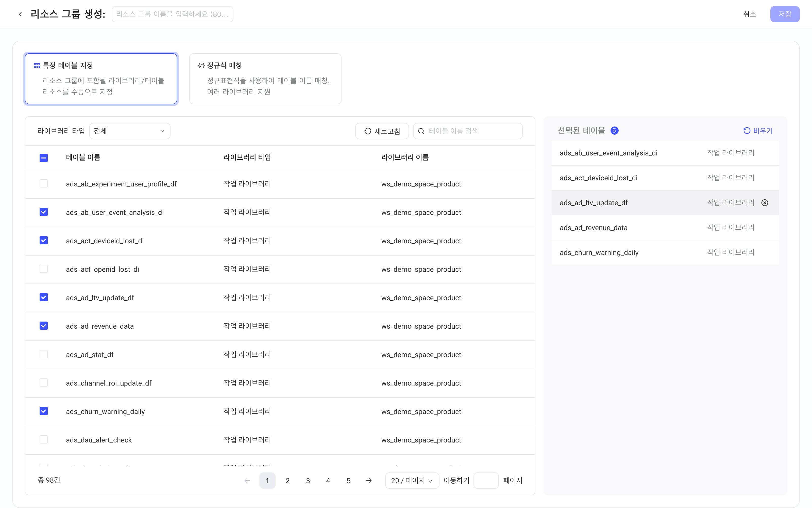The width and height of the screenshot is (812, 508).
Task: Focus the resource group name input
Action: [173, 14]
